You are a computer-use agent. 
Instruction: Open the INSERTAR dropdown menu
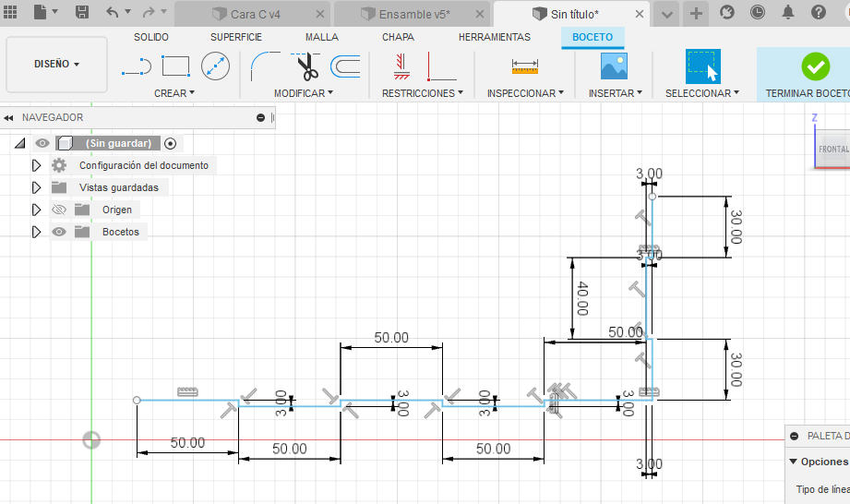[616, 93]
